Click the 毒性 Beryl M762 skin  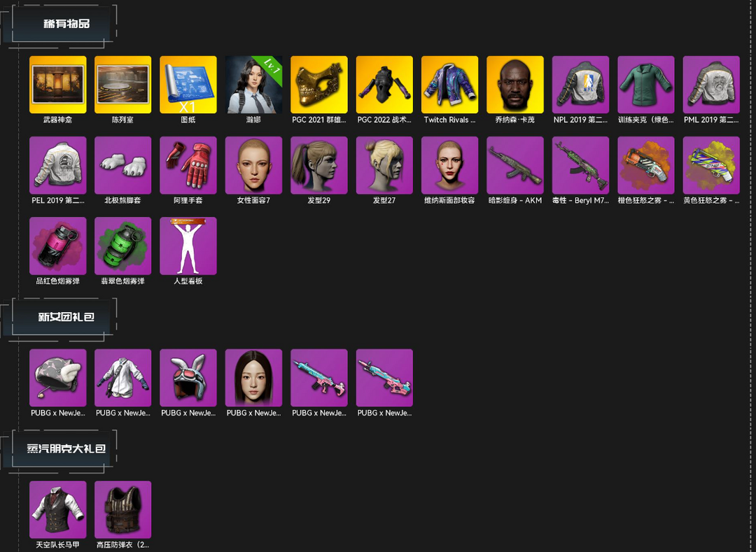point(580,165)
